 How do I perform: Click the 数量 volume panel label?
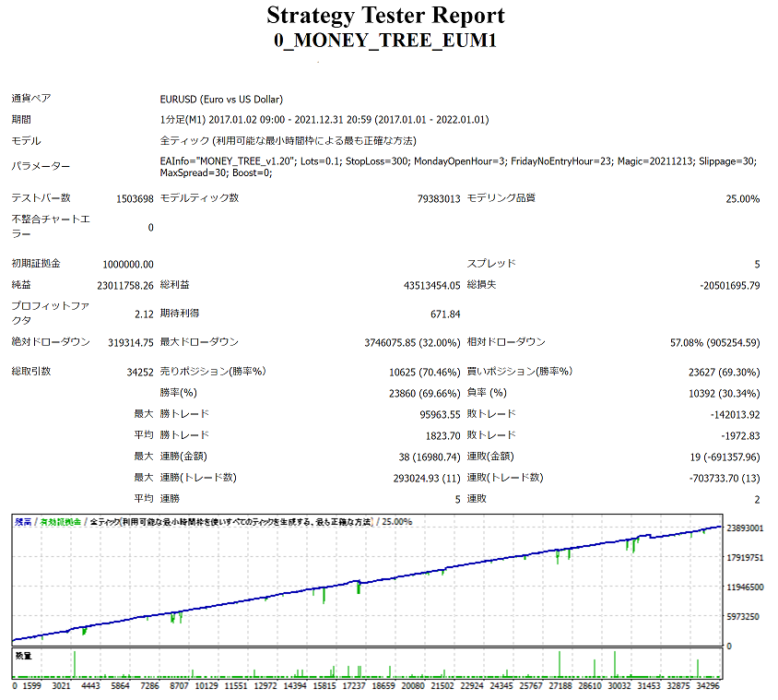23,656
